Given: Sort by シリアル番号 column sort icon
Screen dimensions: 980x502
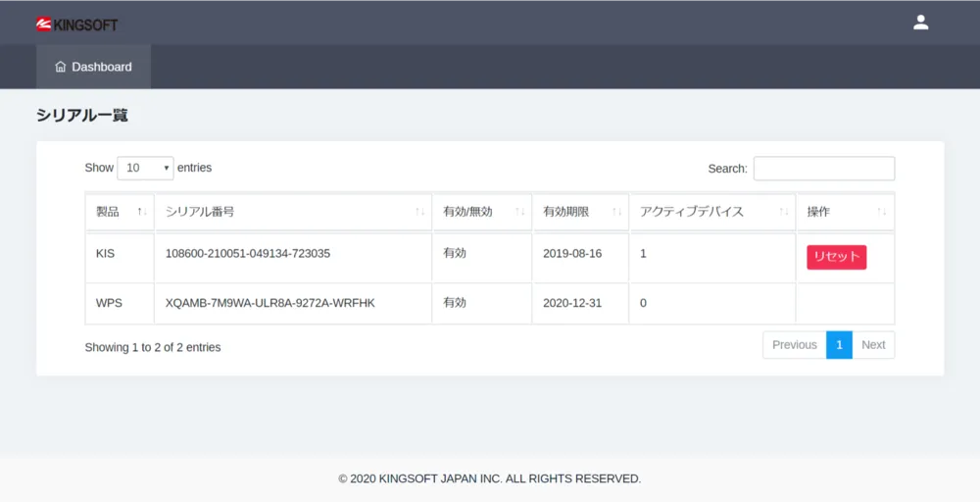Looking at the screenshot, I should (419, 212).
